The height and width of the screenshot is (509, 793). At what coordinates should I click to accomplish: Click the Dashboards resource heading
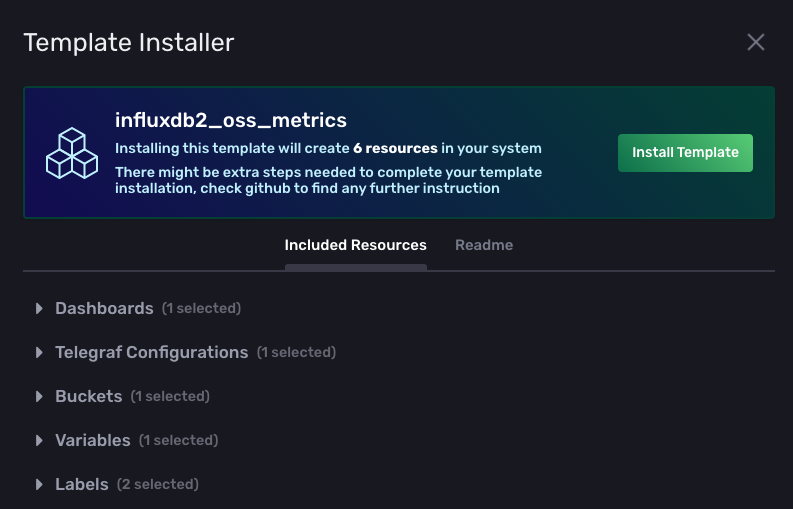104,309
